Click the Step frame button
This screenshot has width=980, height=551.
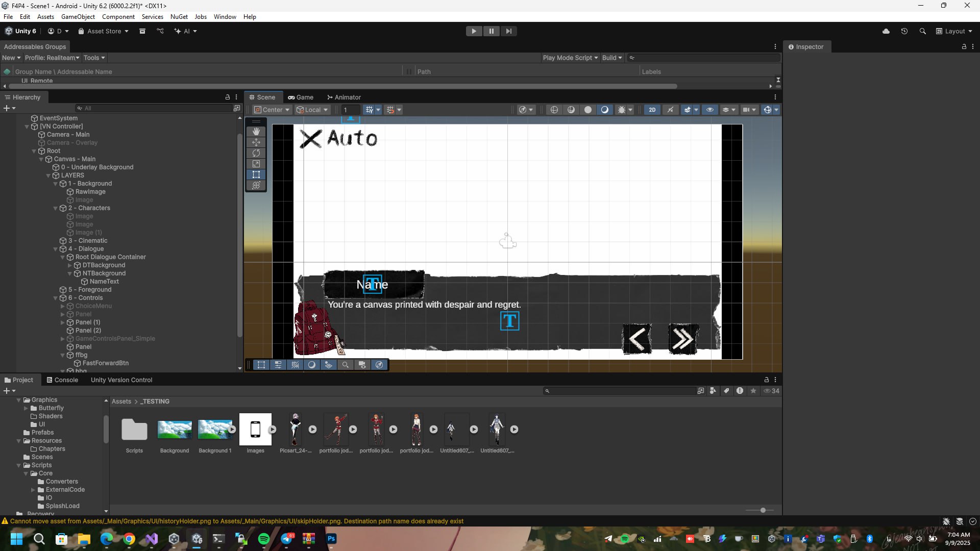coord(508,31)
